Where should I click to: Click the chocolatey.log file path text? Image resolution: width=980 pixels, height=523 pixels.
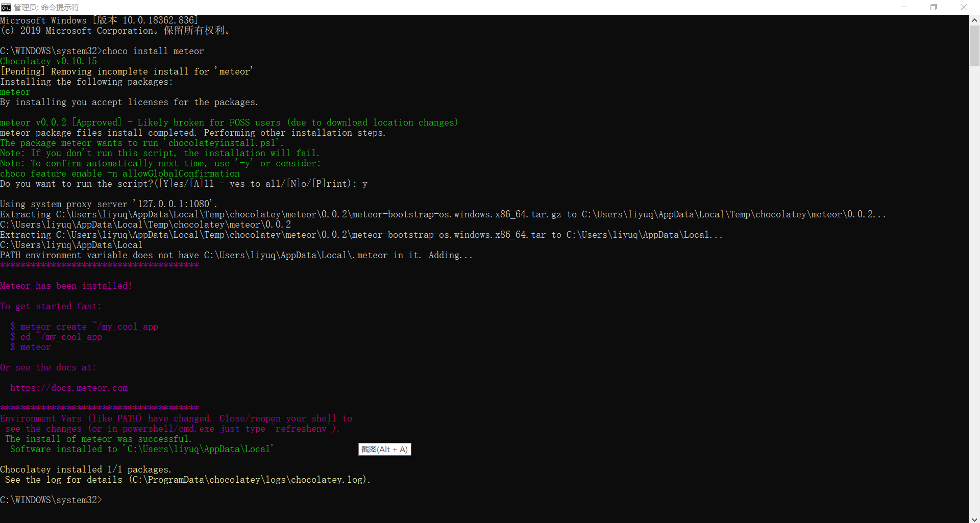click(249, 480)
